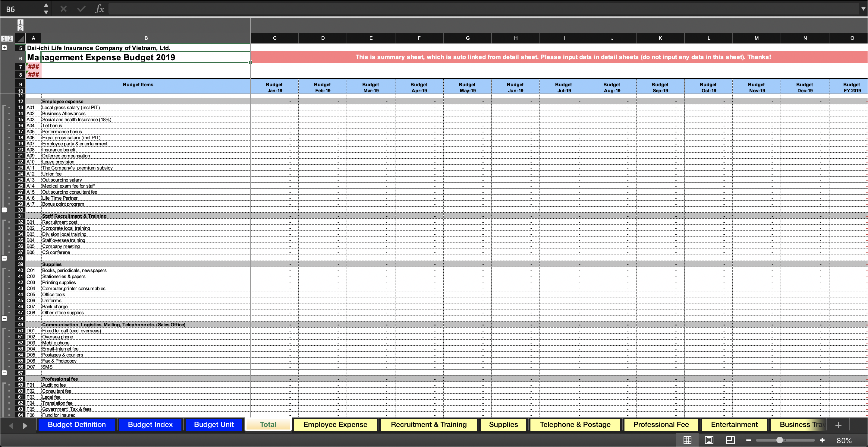
Task: Switch to Page Layout view icon
Action: pyautogui.click(x=709, y=440)
